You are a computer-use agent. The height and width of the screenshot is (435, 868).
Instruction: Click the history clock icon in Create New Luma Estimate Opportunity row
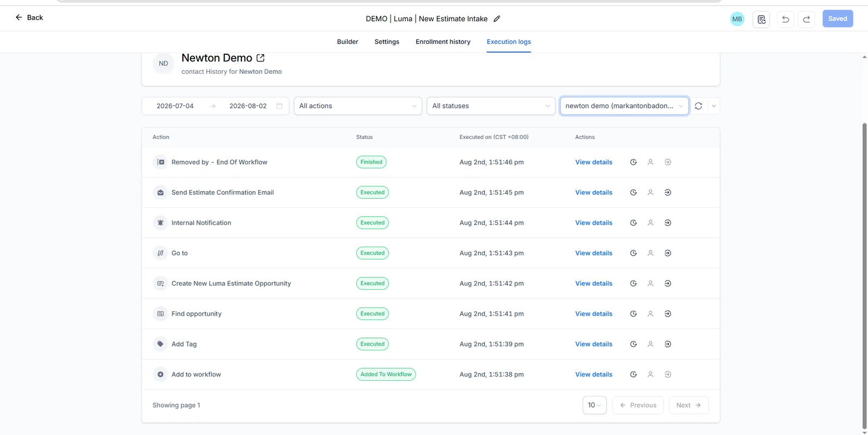(633, 283)
